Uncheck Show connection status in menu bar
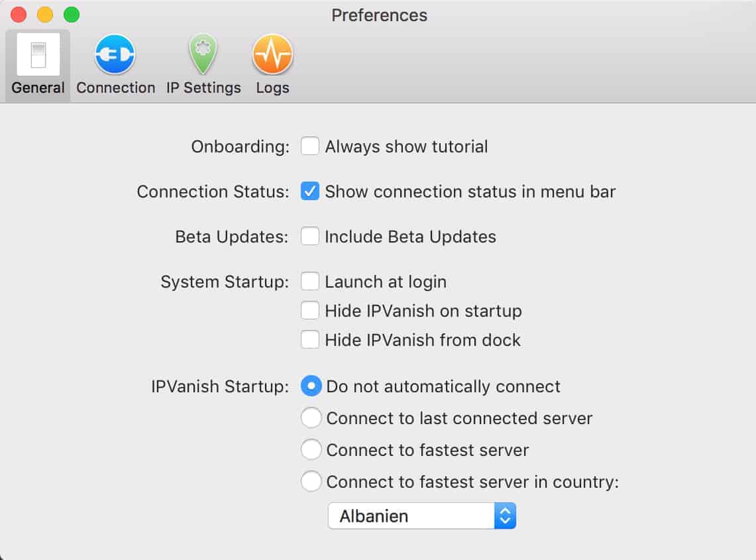Image resolution: width=756 pixels, height=560 pixels. coord(309,191)
